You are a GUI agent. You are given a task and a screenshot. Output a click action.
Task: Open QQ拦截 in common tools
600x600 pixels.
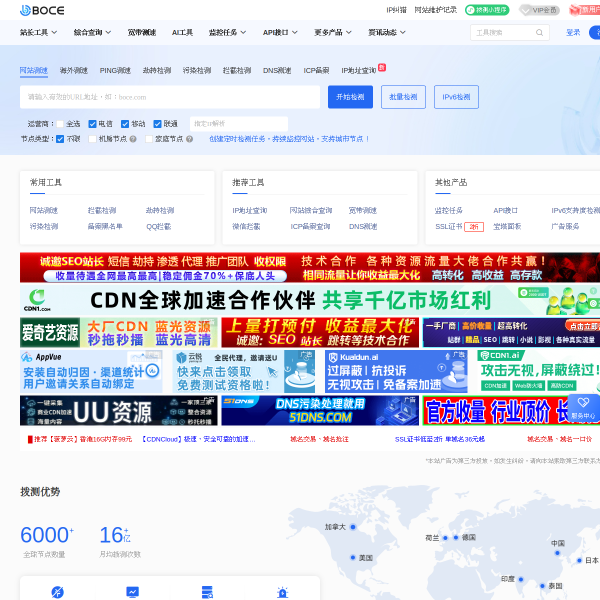pyautogui.click(x=159, y=227)
